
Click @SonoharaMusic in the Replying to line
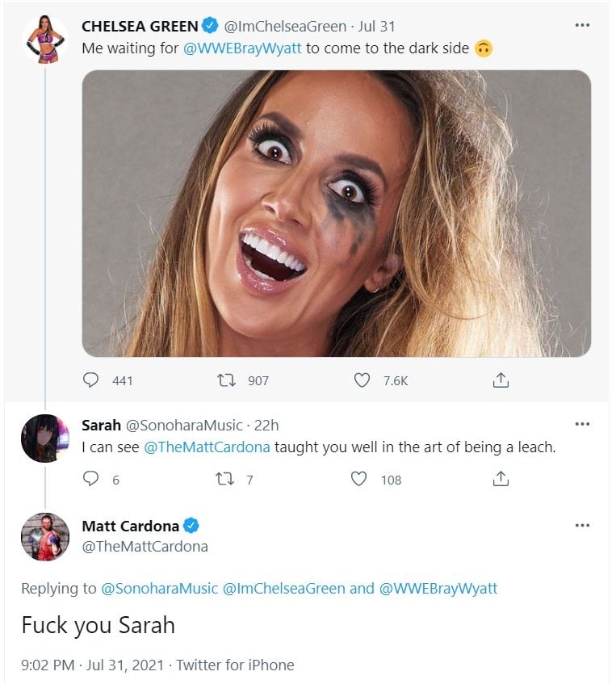(159, 588)
